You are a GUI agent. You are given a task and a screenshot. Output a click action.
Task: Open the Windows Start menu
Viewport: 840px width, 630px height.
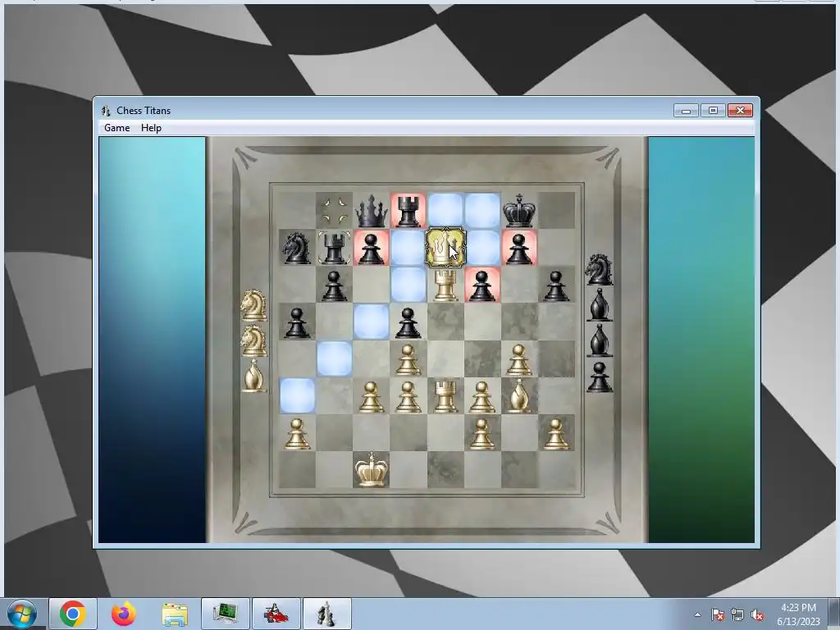(22, 614)
